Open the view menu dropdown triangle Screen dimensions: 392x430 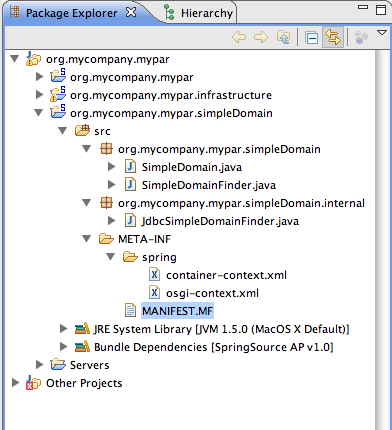pos(381,33)
